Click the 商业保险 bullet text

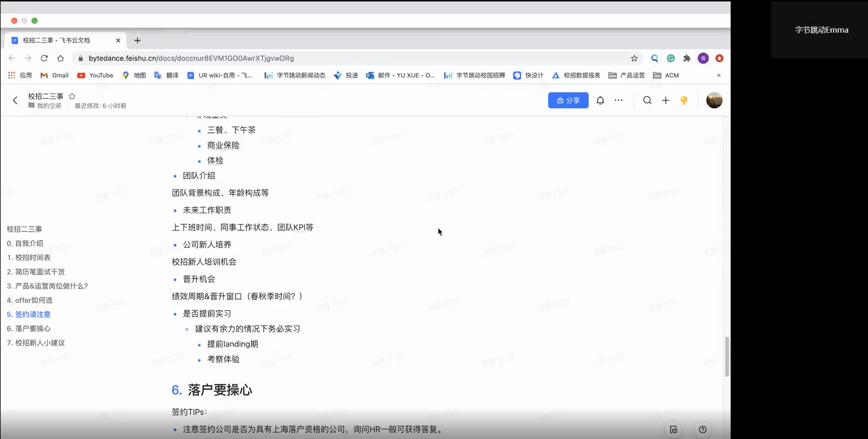point(223,145)
